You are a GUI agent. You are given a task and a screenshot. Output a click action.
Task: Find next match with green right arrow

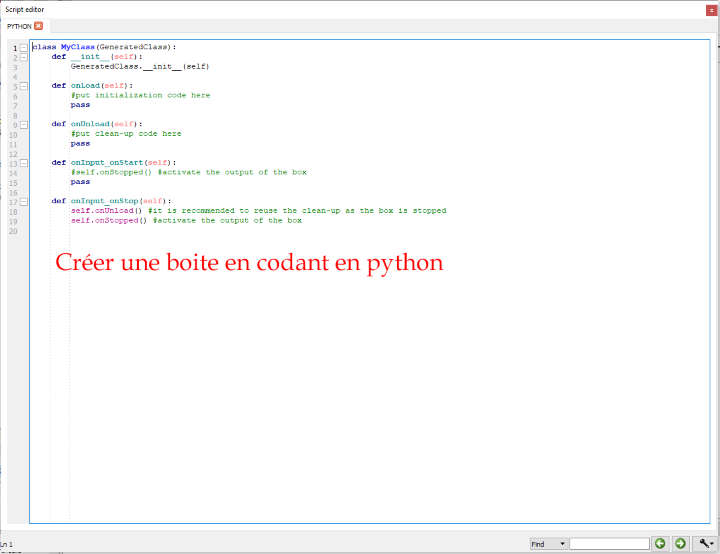681,543
